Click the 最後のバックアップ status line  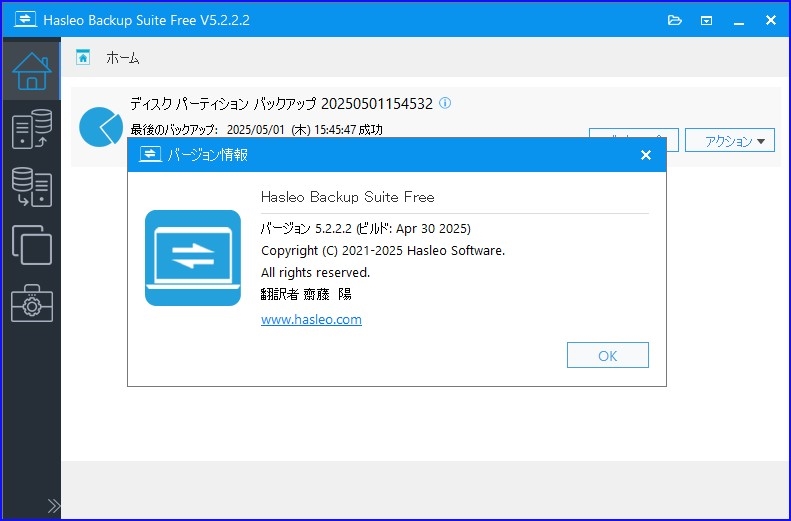[x=256, y=130]
